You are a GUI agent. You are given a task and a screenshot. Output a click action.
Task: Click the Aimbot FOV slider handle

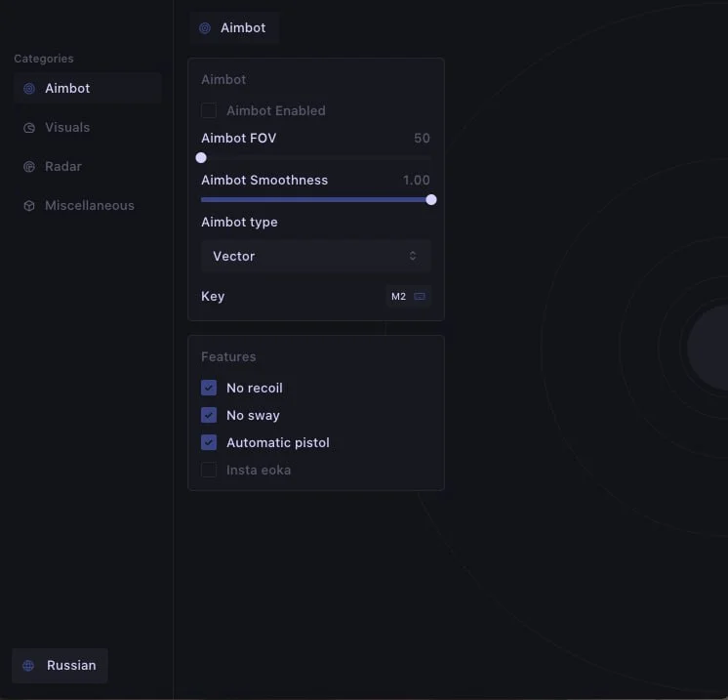[x=201, y=157]
